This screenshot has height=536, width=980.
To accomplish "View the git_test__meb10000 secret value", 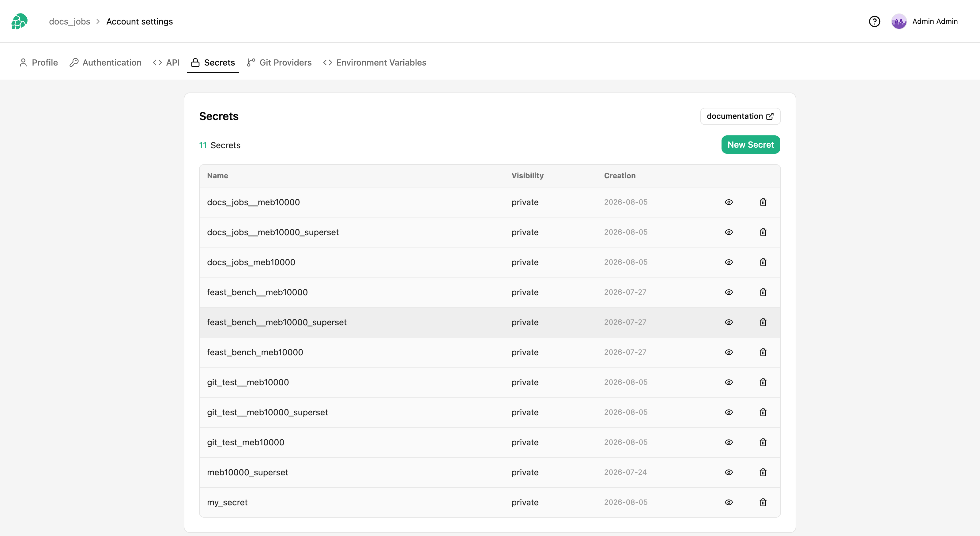I will (x=729, y=382).
